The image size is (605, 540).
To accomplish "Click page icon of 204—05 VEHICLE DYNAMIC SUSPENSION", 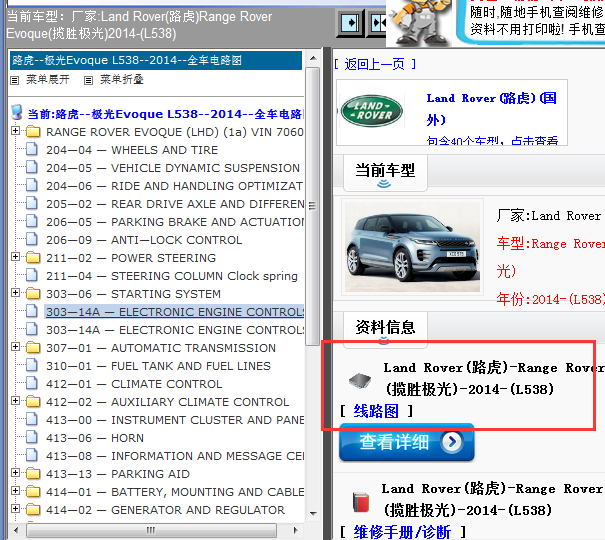I will [32, 167].
